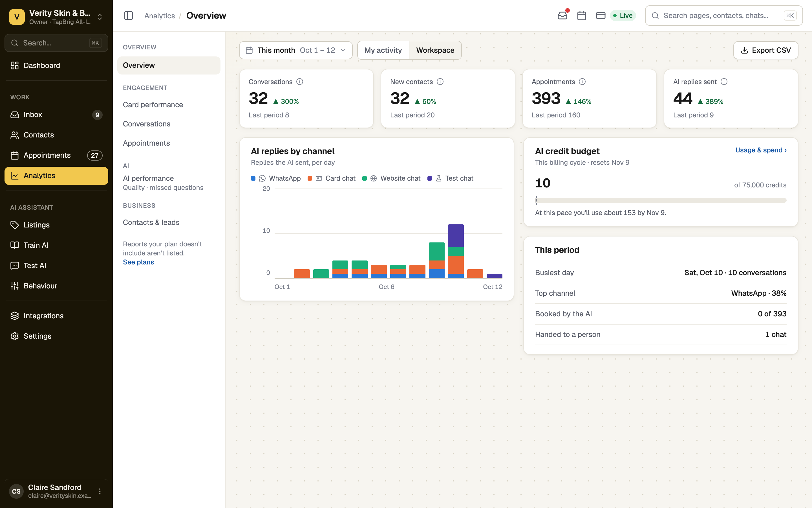
Task: Open Listings in the sidebar
Action: [x=56, y=225]
